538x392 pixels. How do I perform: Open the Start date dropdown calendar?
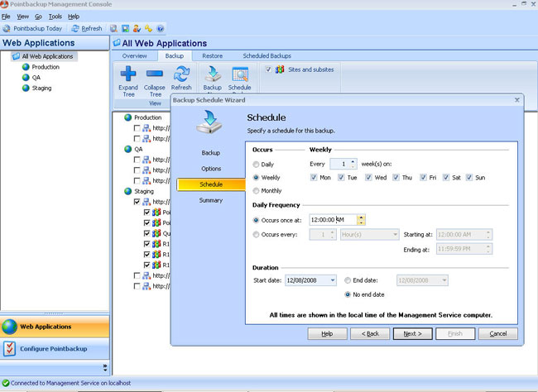(x=333, y=280)
